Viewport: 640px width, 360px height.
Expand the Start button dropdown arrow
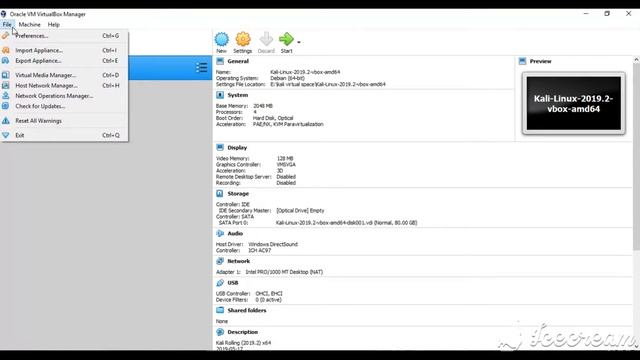tap(299, 42)
